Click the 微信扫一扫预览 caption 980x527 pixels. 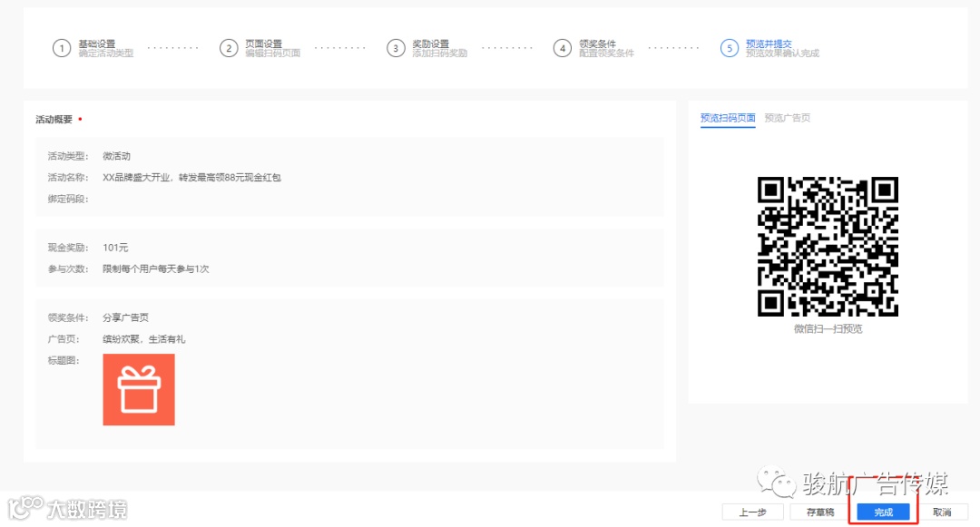[828, 328]
